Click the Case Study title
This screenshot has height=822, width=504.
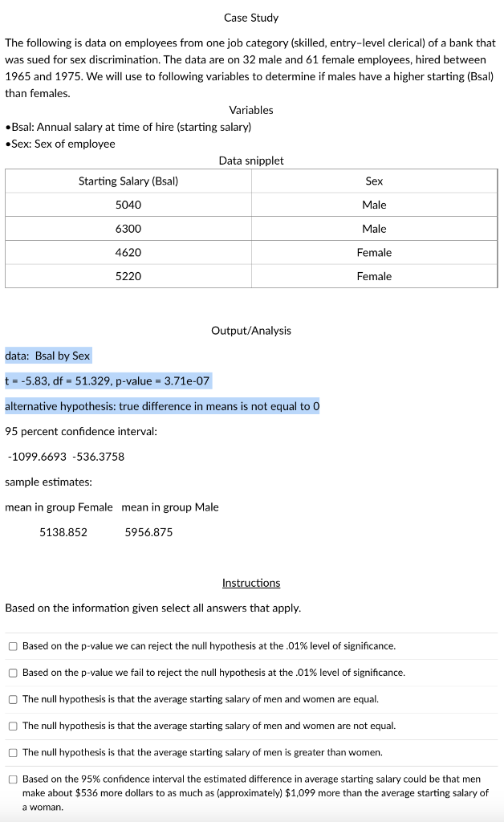pos(251,18)
